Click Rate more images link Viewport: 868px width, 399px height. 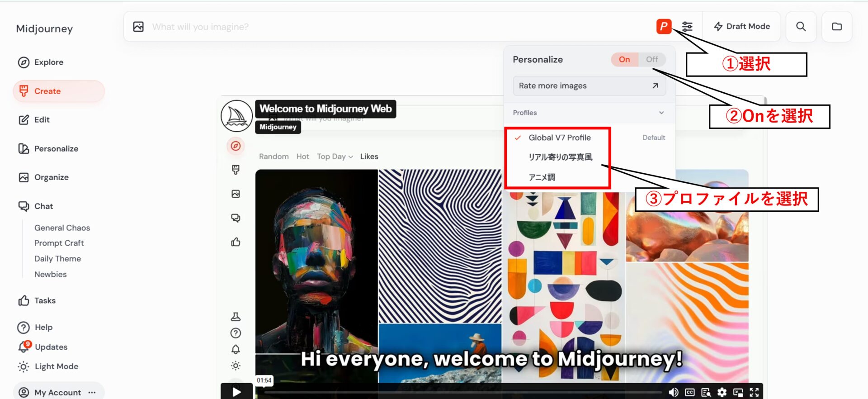click(x=589, y=85)
